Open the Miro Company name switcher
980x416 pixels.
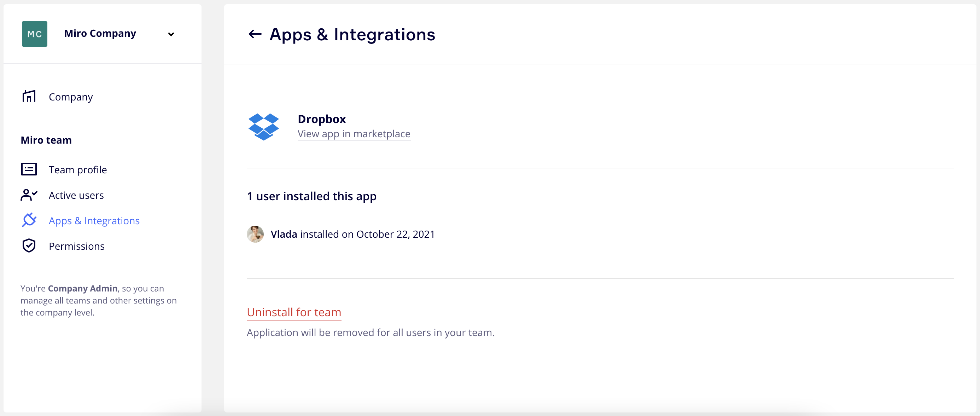(100, 34)
